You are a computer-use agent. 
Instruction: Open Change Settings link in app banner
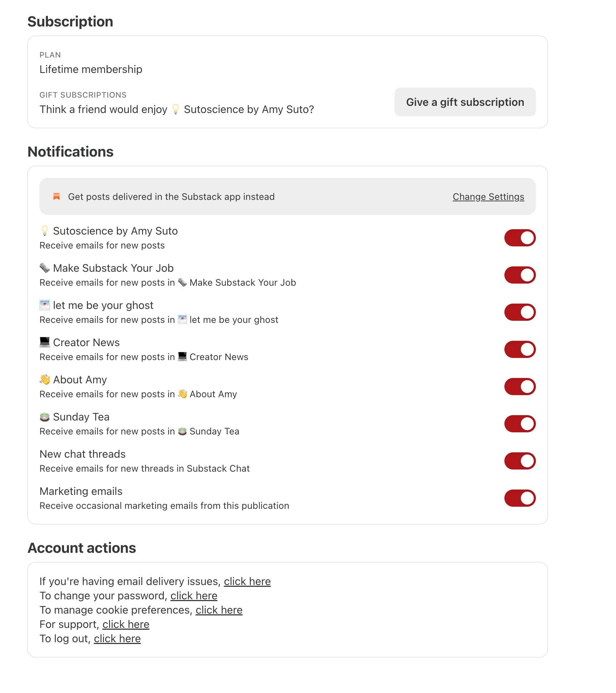[x=488, y=197]
